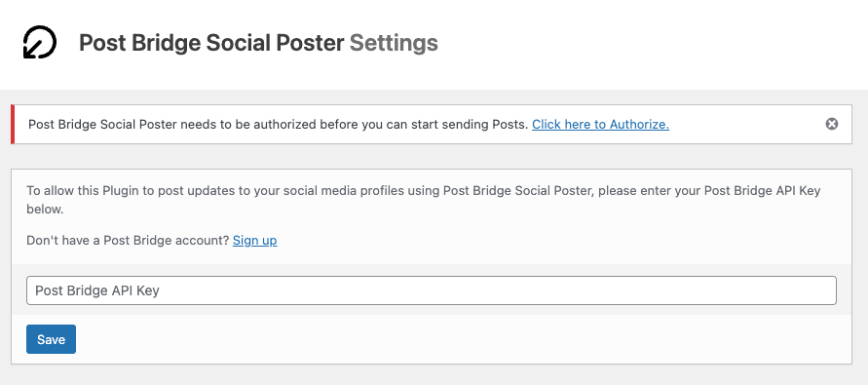Screen dimensions: 868x385
Task: Focus the Post Bridge API Key field
Action: 432,290
